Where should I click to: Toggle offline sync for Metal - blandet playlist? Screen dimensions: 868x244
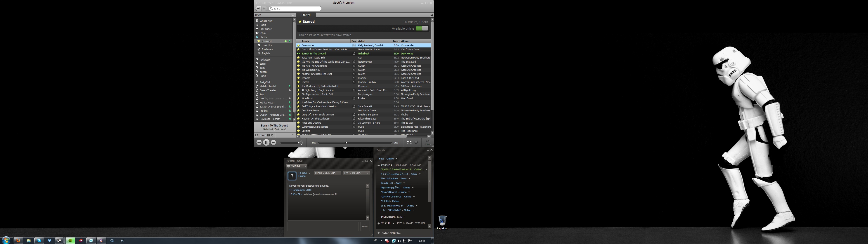coord(290,86)
